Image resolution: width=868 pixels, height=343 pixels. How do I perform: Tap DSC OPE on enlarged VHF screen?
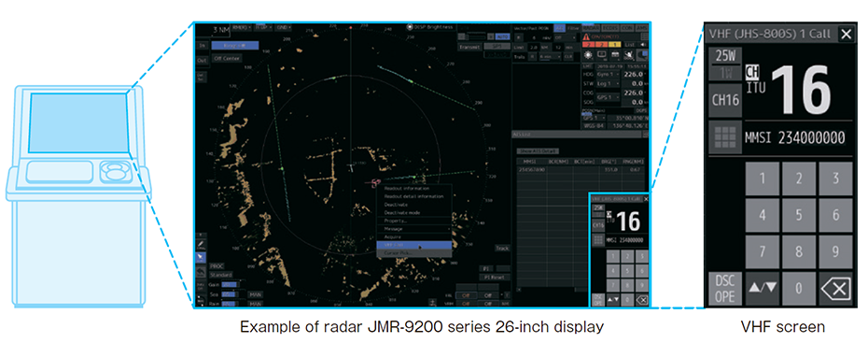tap(724, 289)
